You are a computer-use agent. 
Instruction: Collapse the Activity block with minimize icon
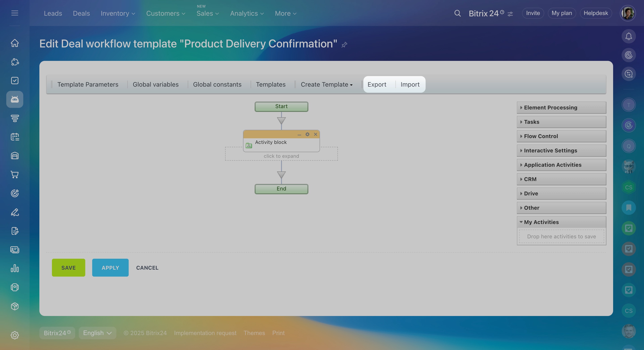[299, 134]
